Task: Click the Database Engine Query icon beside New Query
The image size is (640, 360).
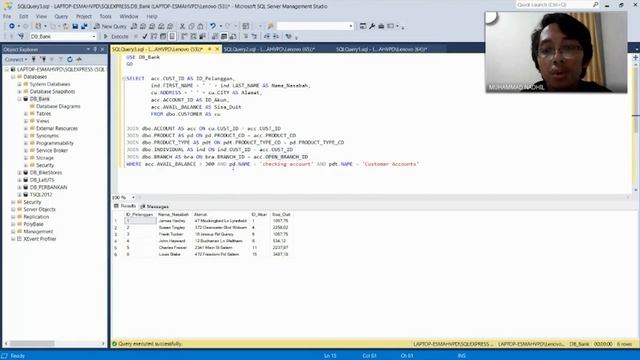Action: tap(134, 26)
